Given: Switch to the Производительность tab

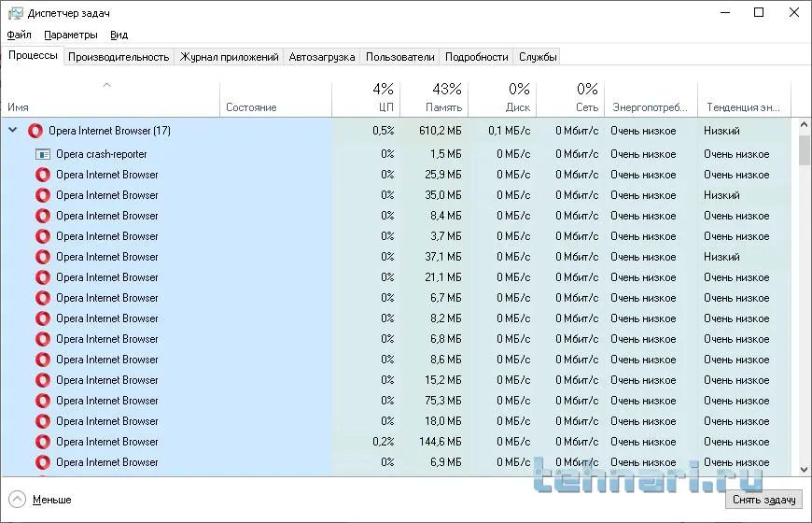Looking at the screenshot, I should (x=119, y=57).
